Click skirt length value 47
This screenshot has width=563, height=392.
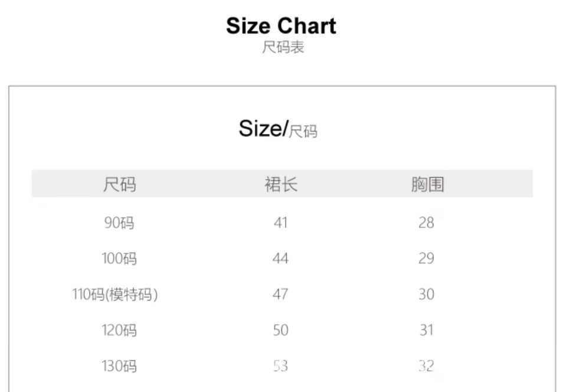[280, 294]
